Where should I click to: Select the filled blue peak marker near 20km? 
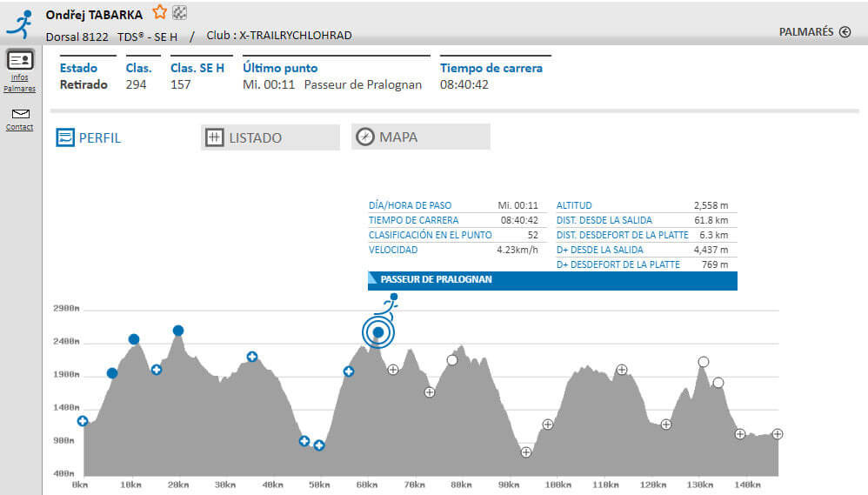pyautogui.click(x=178, y=331)
